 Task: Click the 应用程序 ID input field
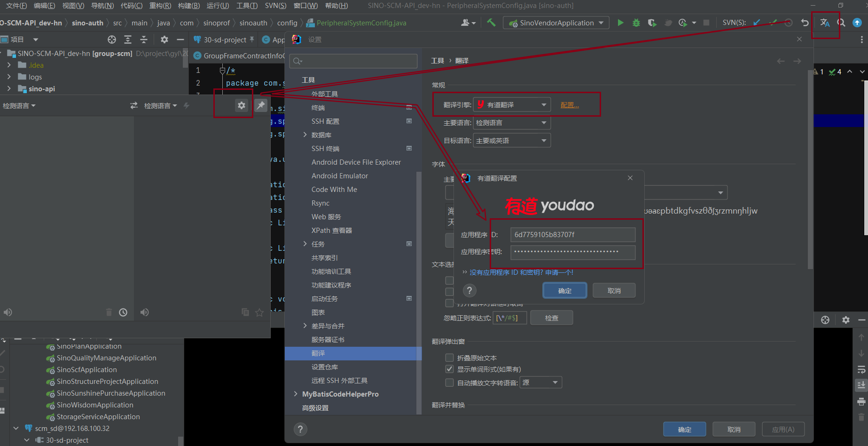(572, 234)
